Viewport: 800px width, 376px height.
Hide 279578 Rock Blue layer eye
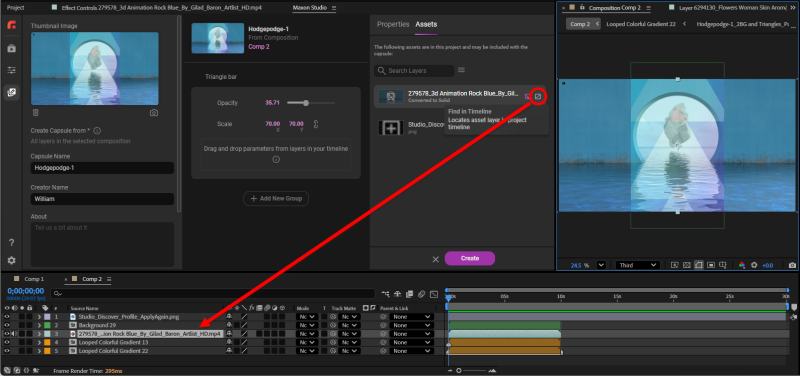pyautogui.click(x=7, y=334)
